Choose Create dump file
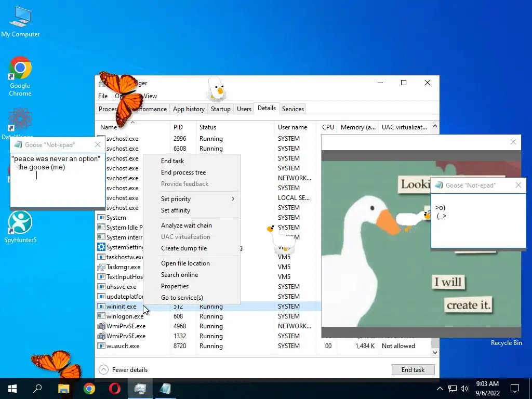Screen dimensions: 532x399 point(184,248)
